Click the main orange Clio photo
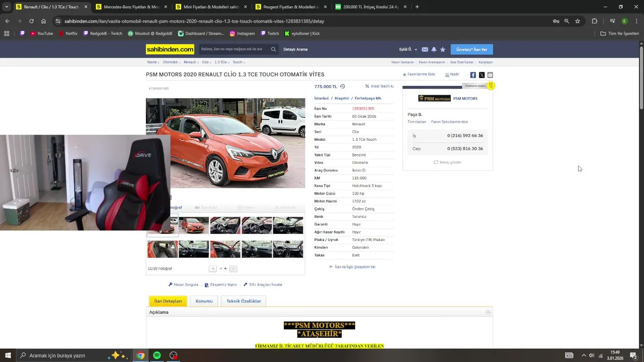 point(225,143)
